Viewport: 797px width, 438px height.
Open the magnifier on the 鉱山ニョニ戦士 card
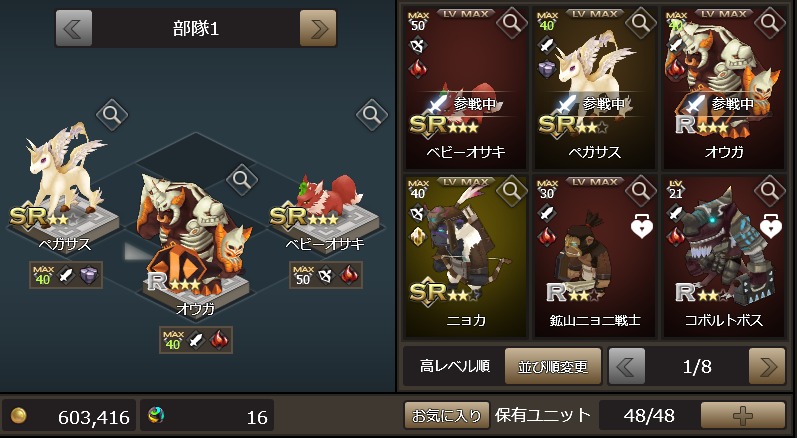(x=640, y=191)
